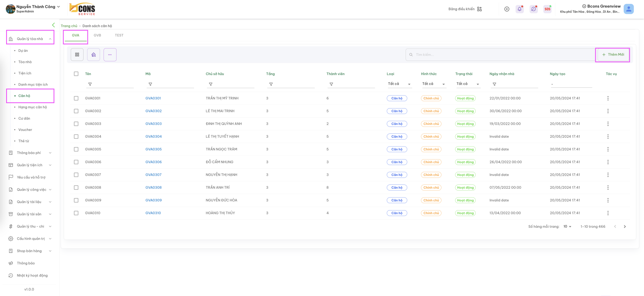Click the Ngày tạo filter field
This screenshot has width=644, height=296.
click(571, 84)
